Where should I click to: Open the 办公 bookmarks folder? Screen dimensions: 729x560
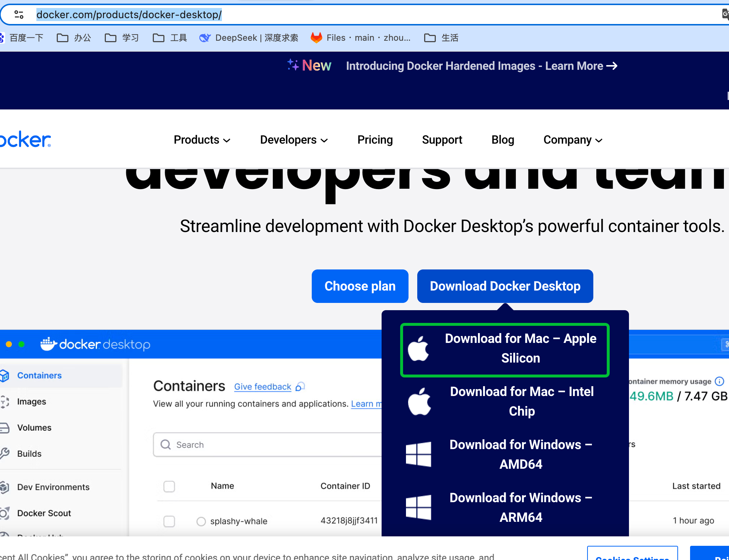click(74, 38)
